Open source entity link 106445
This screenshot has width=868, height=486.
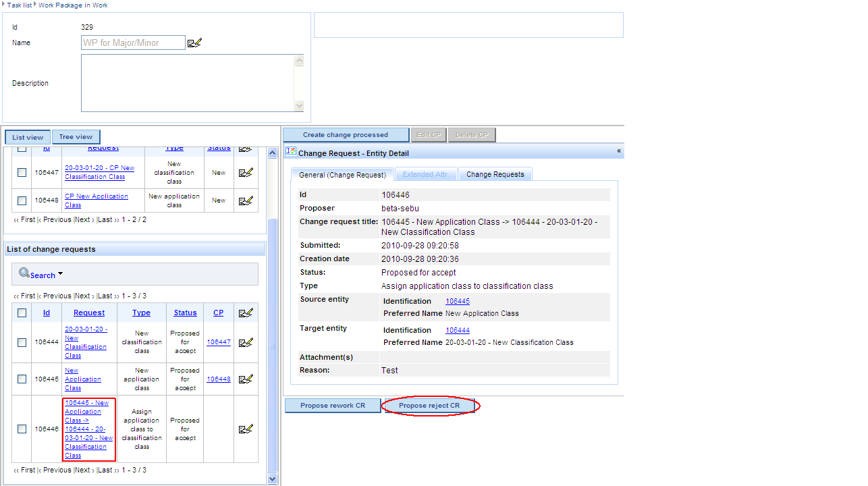[x=457, y=302]
